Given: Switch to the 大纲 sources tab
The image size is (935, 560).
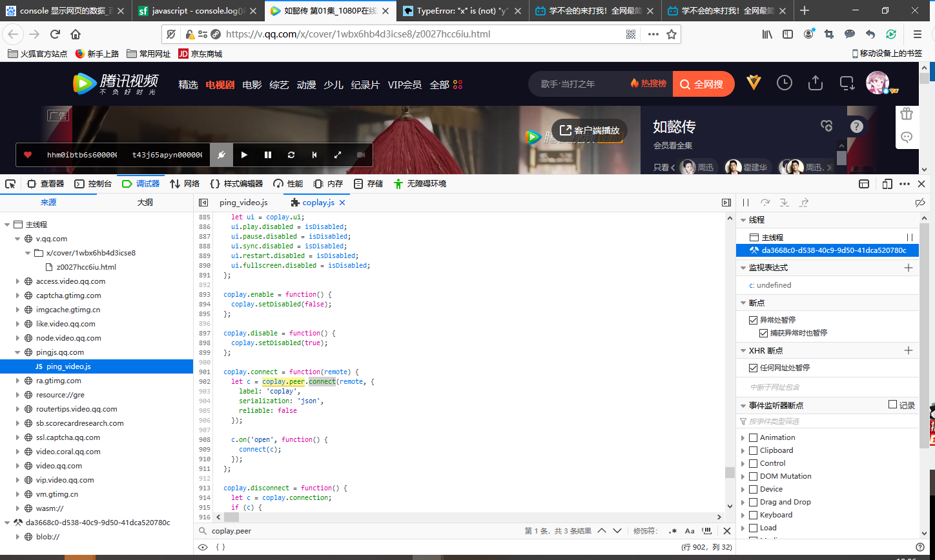Looking at the screenshot, I should coord(145,203).
